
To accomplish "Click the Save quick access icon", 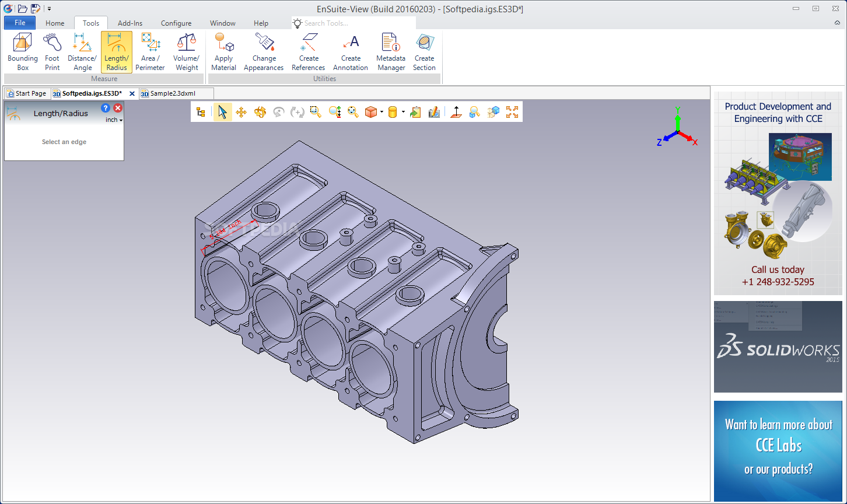I will click(36, 8).
